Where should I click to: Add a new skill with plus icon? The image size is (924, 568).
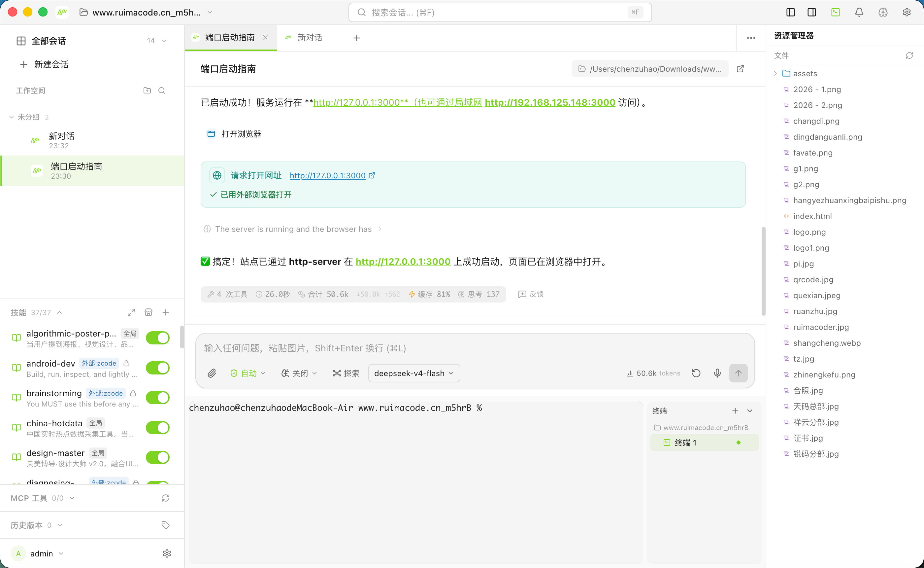pos(166,312)
